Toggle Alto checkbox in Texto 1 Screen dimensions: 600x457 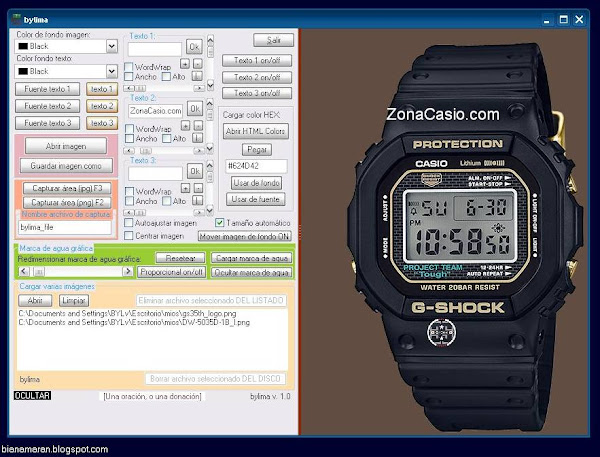pos(166,77)
